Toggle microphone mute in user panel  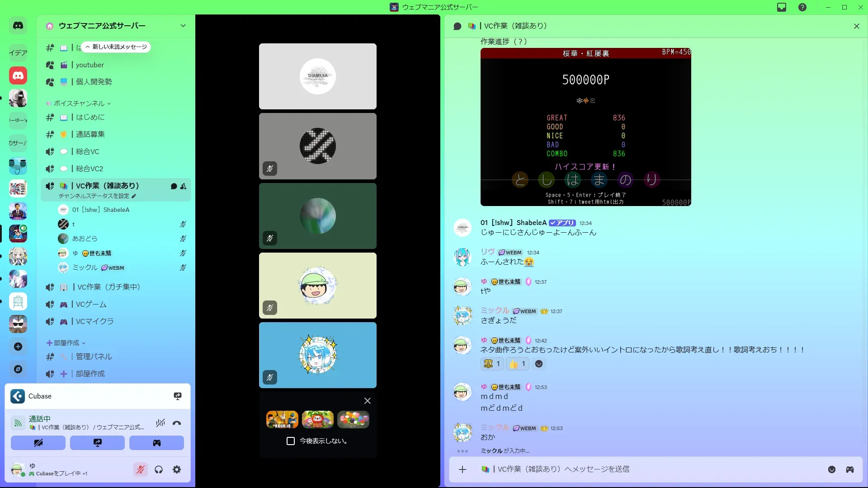pos(141,469)
